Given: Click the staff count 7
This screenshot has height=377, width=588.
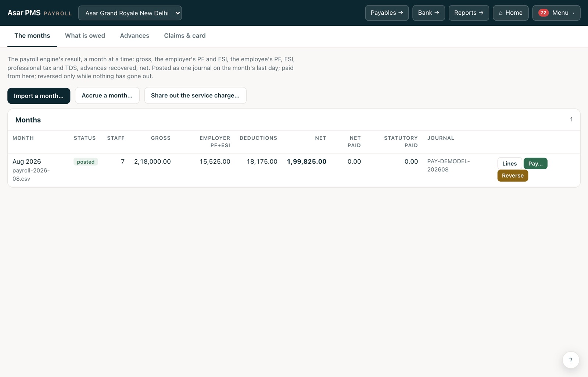Looking at the screenshot, I should click(x=123, y=161).
